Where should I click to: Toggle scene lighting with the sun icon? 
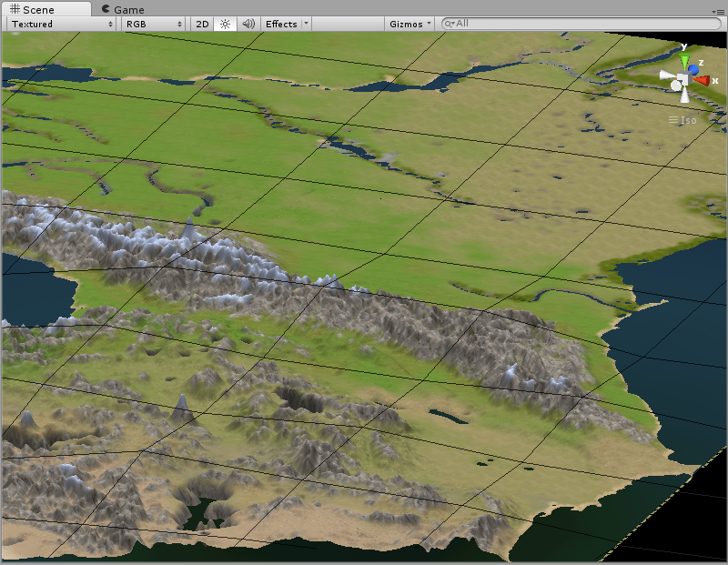tap(224, 25)
